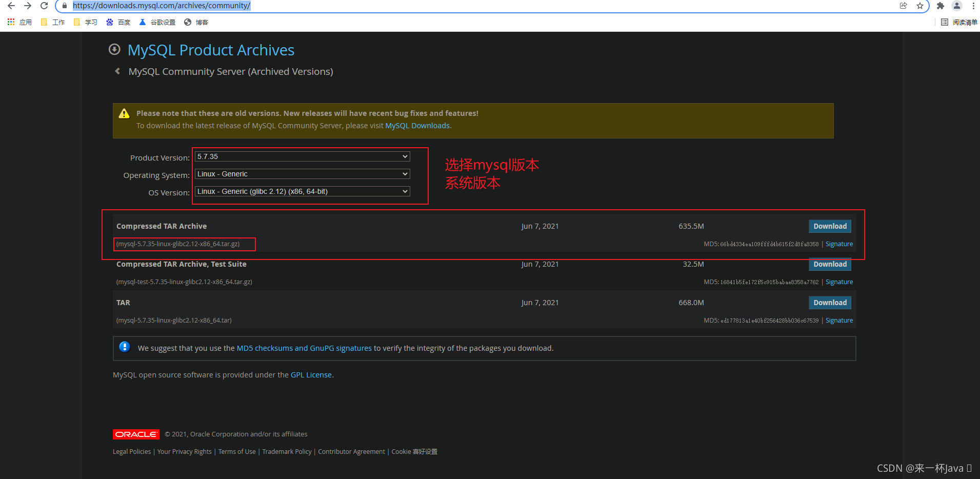
Task: Click the Oracle logo in the footer
Action: pos(136,434)
